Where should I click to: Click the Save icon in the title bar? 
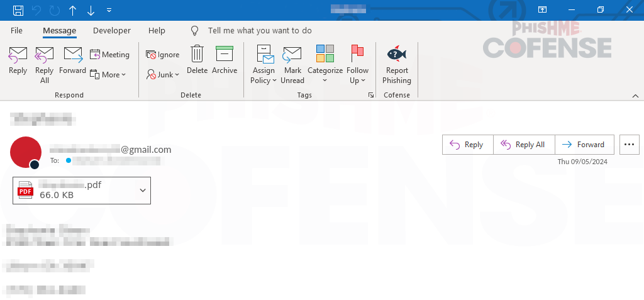point(18,10)
